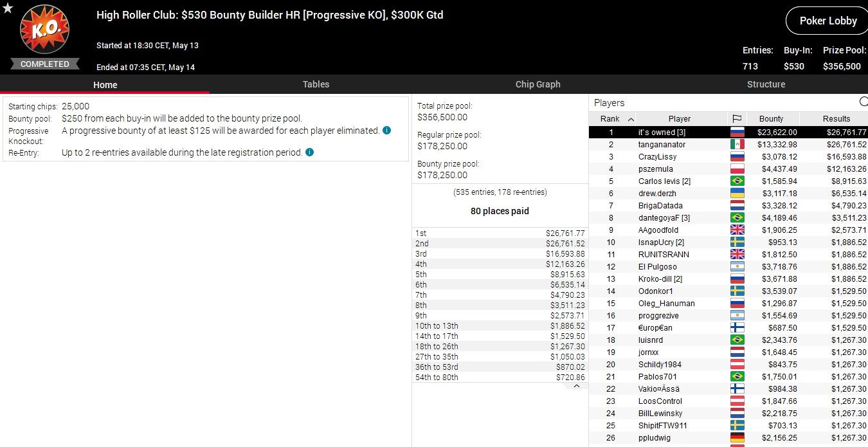The image size is (868, 447).
Task: Open the Progressive Knockout info icon
Action: [386, 130]
